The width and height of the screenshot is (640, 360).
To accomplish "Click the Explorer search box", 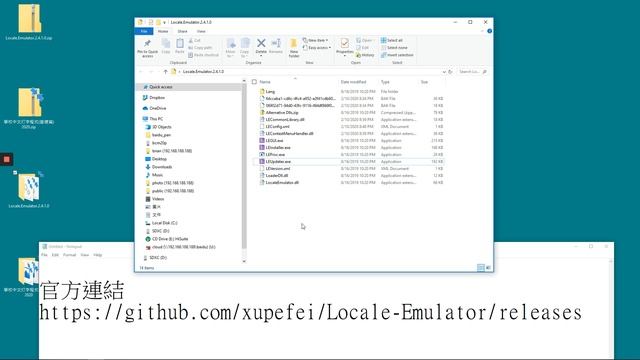I will pos(472,72).
